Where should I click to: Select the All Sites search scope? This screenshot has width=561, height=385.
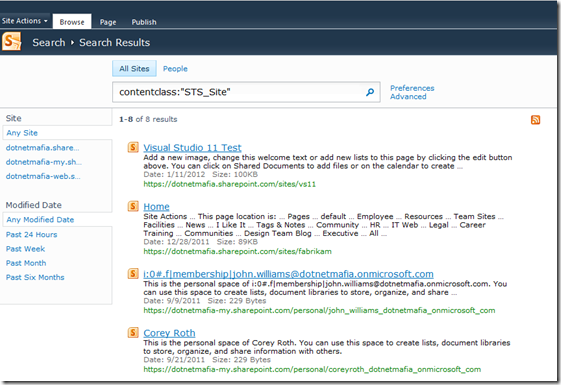pos(134,69)
